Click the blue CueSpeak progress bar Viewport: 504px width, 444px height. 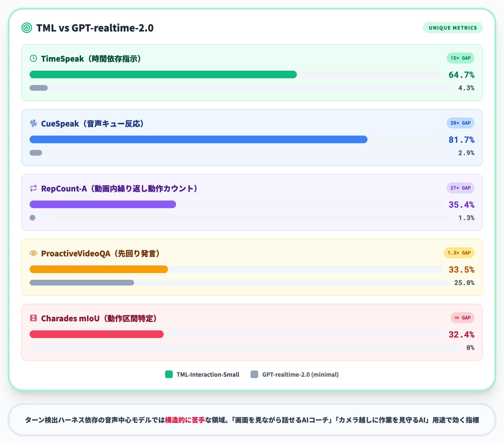(x=199, y=139)
